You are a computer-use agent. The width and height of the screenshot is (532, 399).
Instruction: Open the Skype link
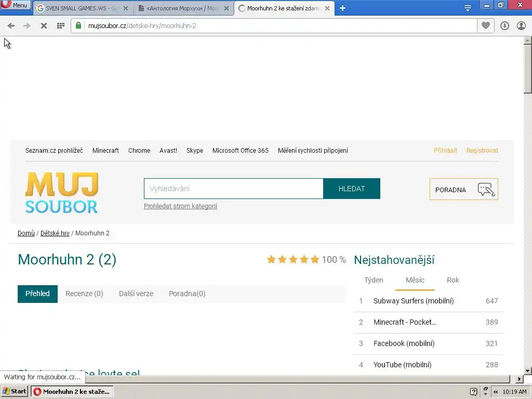click(195, 151)
